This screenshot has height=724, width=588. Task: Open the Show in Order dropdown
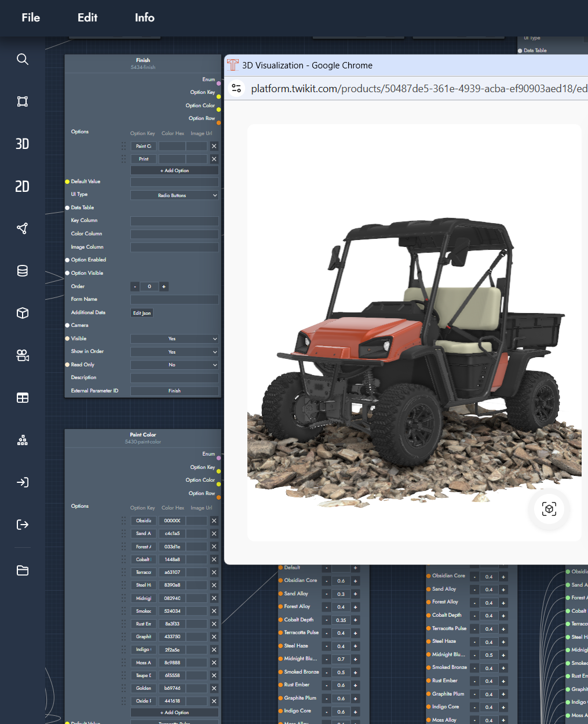pyautogui.click(x=174, y=352)
